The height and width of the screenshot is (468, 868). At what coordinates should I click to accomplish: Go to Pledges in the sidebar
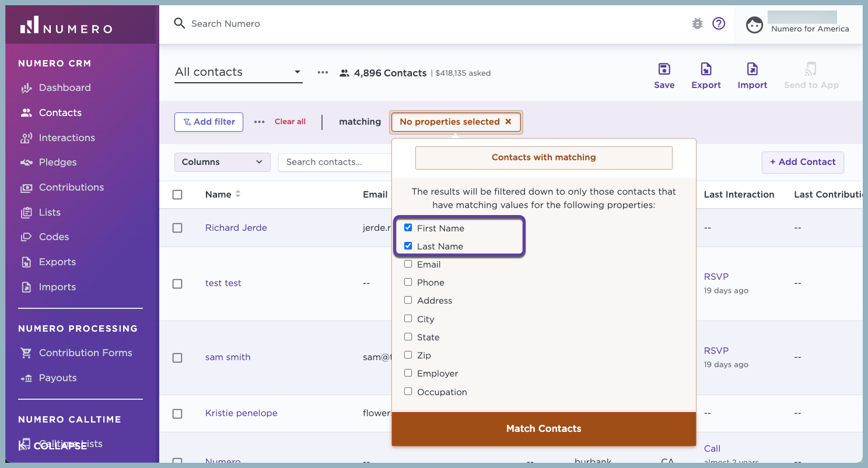point(58,163)
